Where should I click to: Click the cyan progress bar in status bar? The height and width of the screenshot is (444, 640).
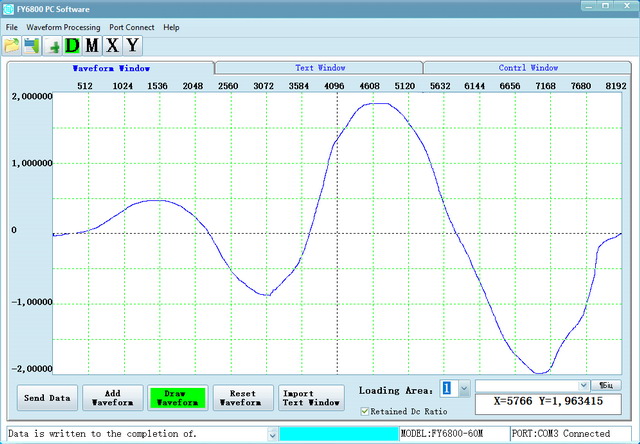tap(338, 434)
